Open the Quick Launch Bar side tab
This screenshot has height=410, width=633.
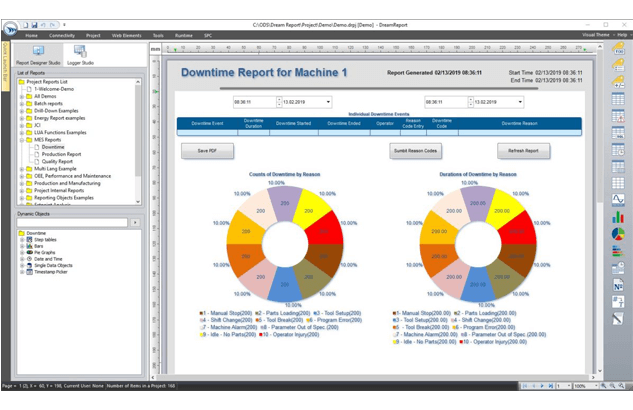[4, 65]
